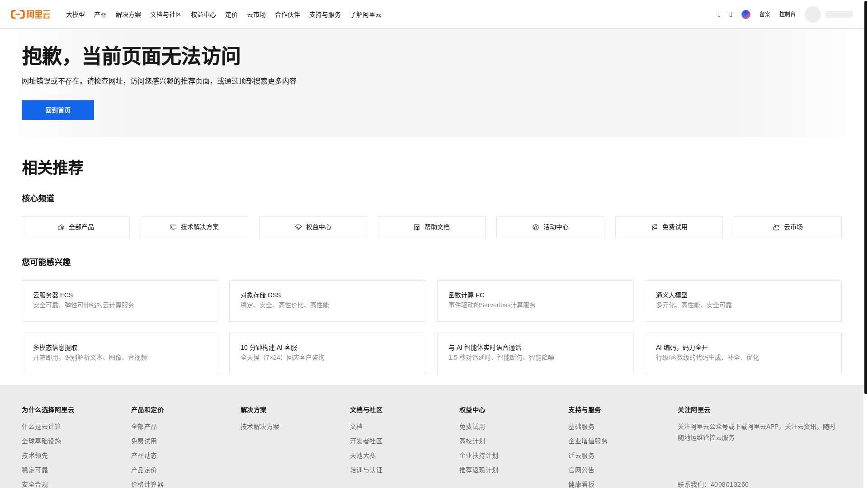Screen dimensions: 868x488
Task: Open the 合作伙伴 menu
Action: 288,14
